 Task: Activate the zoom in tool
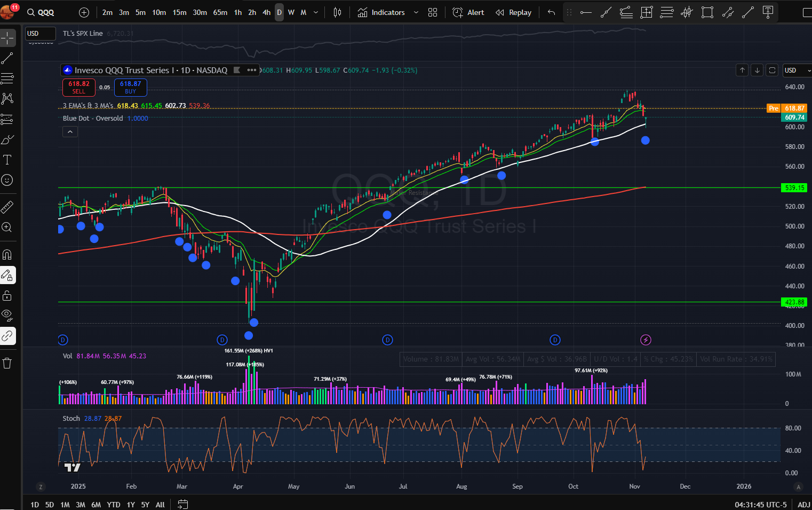coord(7,227)
